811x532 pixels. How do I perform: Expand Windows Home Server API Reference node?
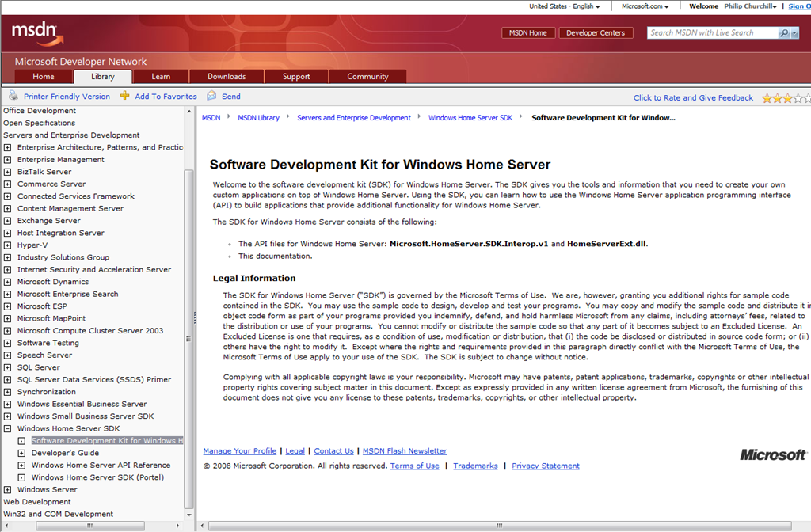[21, 465]
